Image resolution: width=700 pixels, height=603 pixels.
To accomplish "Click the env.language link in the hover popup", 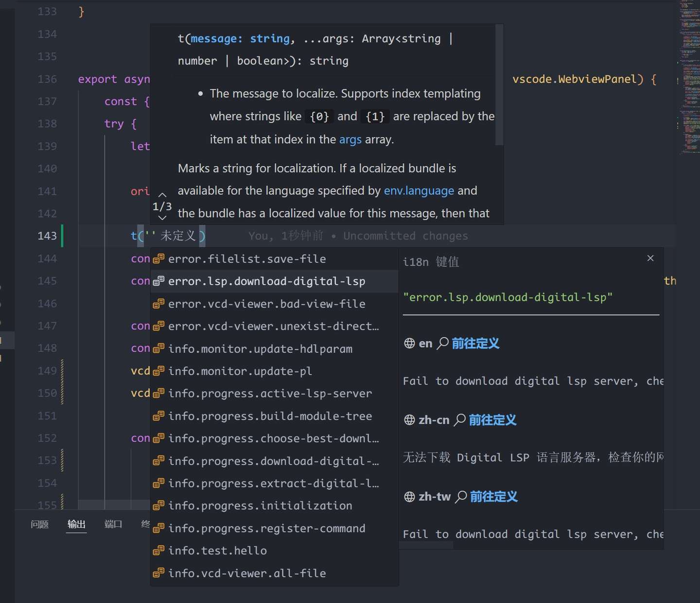I will [x=419, y=190].
